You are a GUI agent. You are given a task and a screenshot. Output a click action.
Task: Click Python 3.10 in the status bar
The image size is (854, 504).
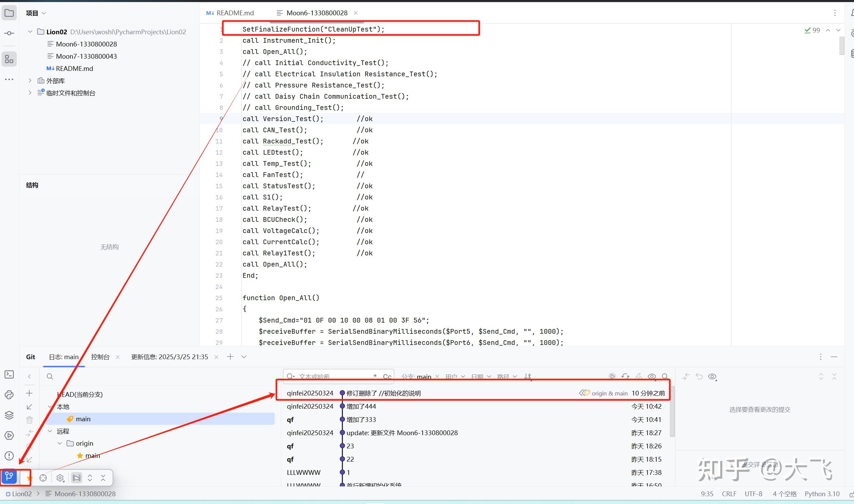point(822,493)
